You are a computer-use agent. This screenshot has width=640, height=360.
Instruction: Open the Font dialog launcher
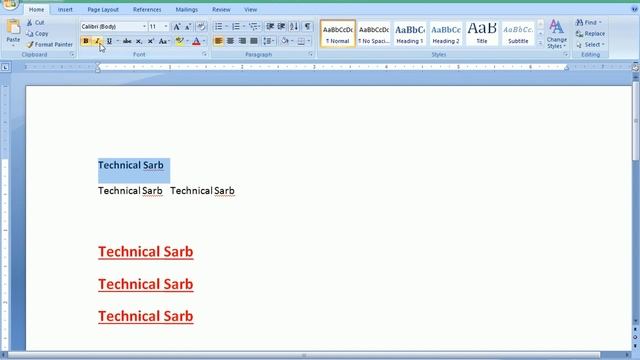pyautogui.click(x=204, y=54)
